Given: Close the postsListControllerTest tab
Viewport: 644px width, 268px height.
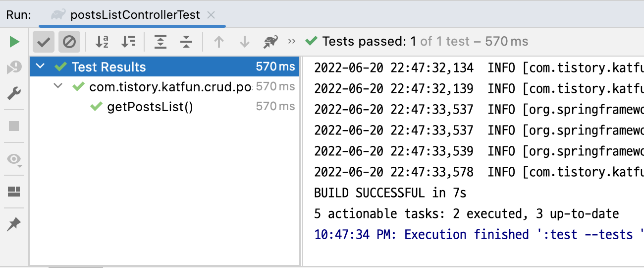Looking at the screenshot, I should 211,15.
